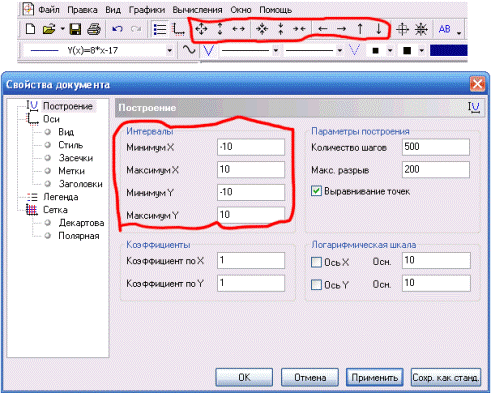Select the Метки tree item
This screenshot has width=491, height=393.
[71, 171]
